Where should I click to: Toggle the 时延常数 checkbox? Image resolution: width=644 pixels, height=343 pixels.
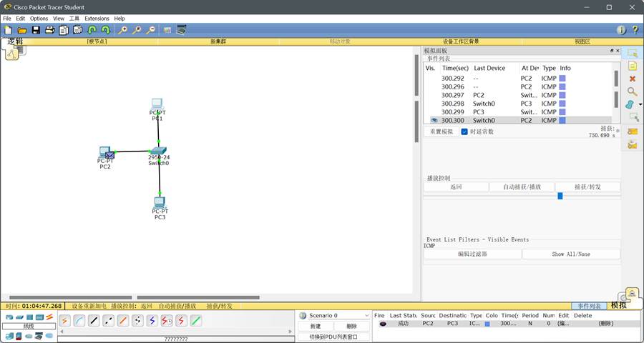[464, 131]
